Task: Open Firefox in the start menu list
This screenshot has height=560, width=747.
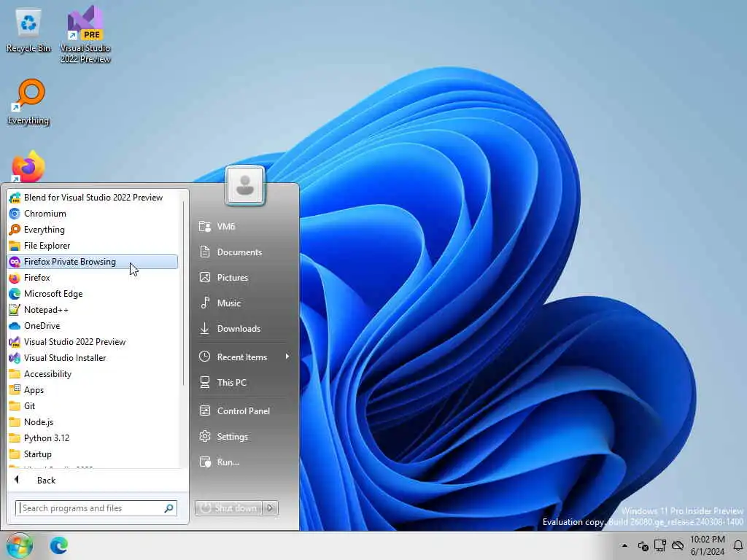Action: 93,278
